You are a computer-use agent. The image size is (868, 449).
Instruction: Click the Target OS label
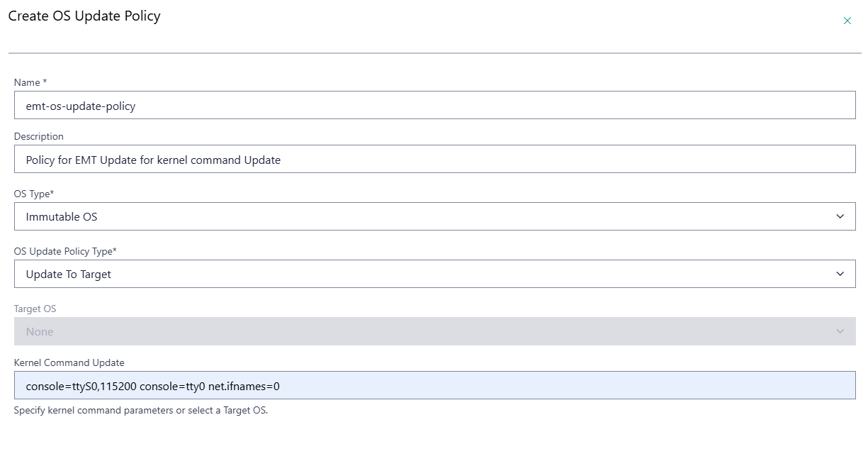pyautogui.click(x=35, y=309)
